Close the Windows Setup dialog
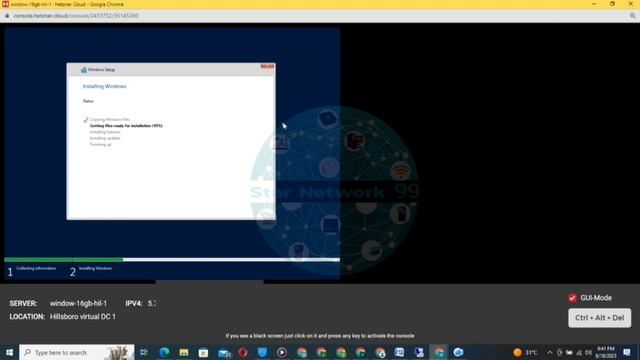 [x=267, y=67]
